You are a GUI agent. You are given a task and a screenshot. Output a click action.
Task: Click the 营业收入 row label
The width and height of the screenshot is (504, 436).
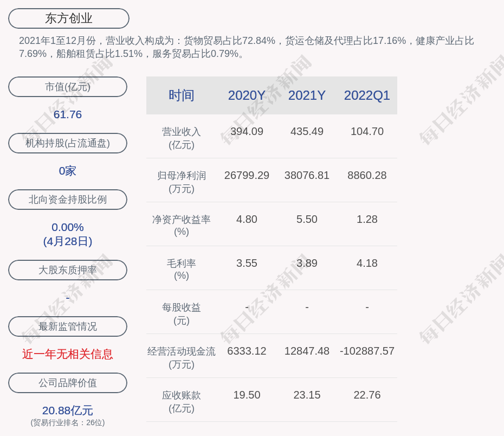point(182,138)
